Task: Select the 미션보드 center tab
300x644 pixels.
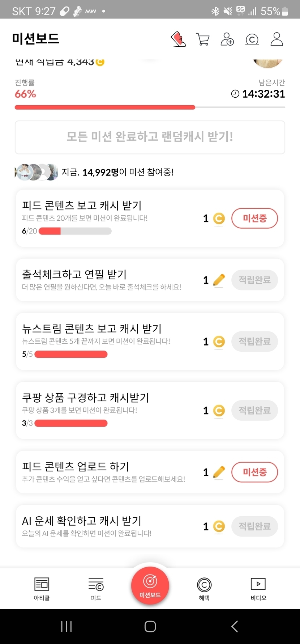Action: 150,585
